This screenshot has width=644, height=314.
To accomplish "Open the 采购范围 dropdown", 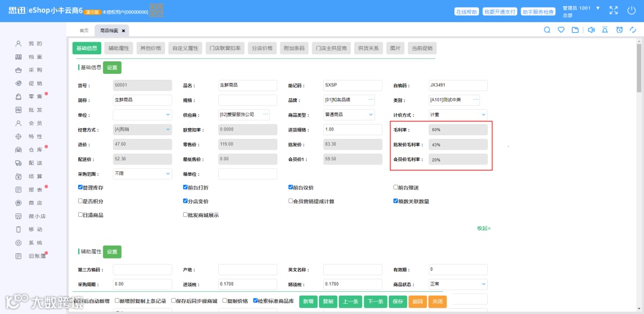I will coord(143,173).
